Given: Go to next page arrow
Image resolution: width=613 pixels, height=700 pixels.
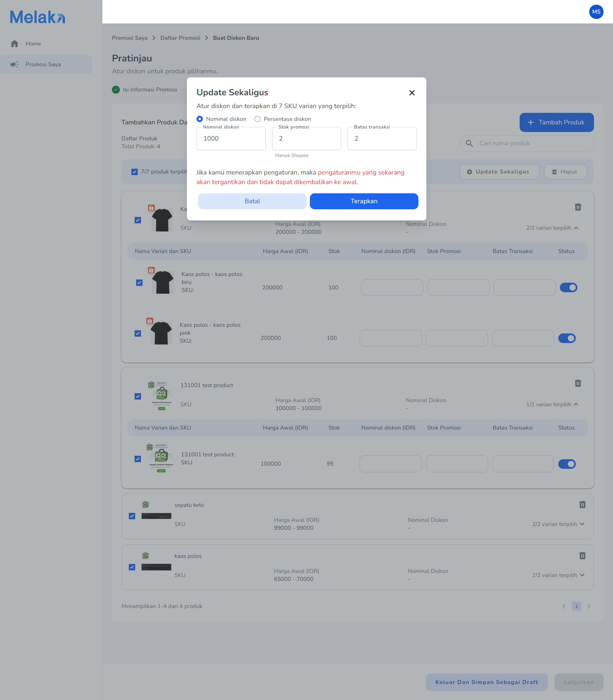Looking at the screenshot, I should (589, 607).
